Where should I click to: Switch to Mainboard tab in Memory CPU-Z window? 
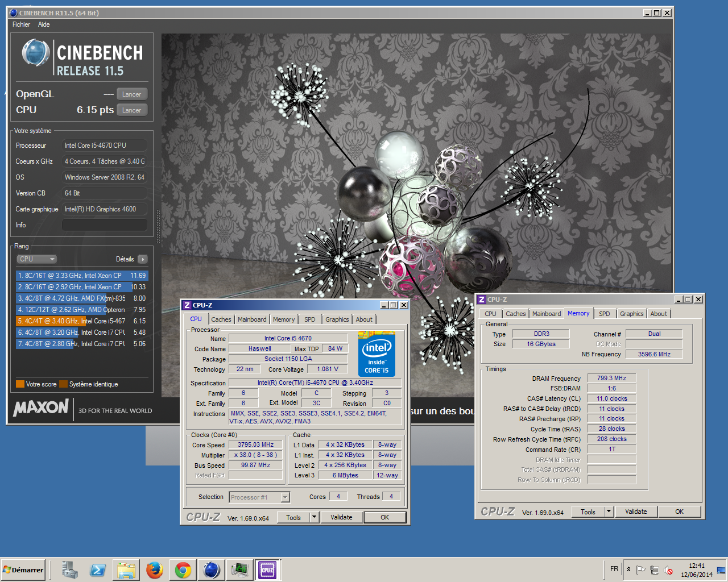point(547,314)
